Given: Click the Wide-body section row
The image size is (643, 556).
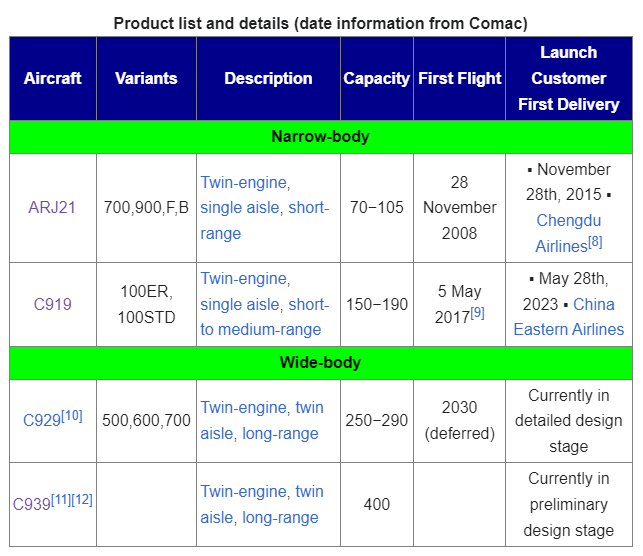Looking at the screenshot, I should (321, 363).
